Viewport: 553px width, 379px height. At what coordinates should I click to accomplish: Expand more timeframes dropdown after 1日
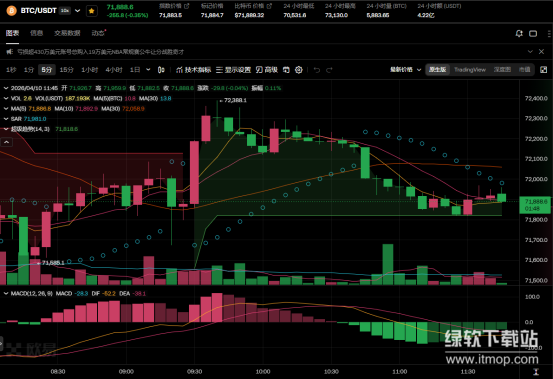(x=148, y=70)
